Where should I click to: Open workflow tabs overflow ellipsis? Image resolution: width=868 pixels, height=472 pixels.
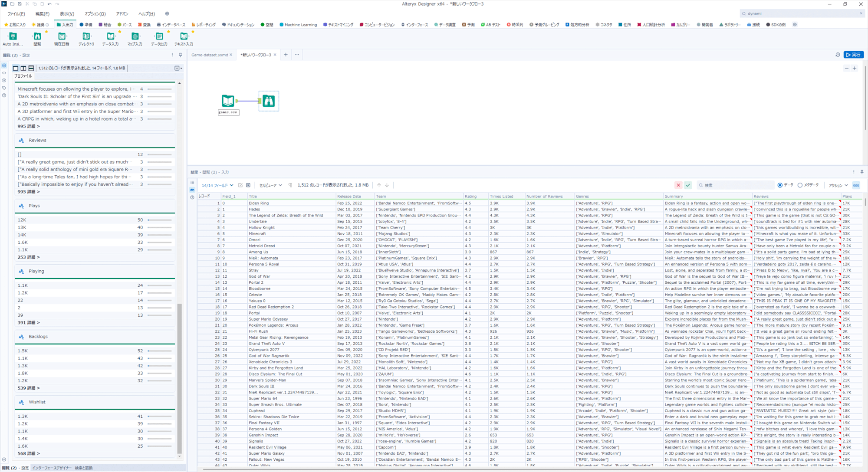click(297, 55)
